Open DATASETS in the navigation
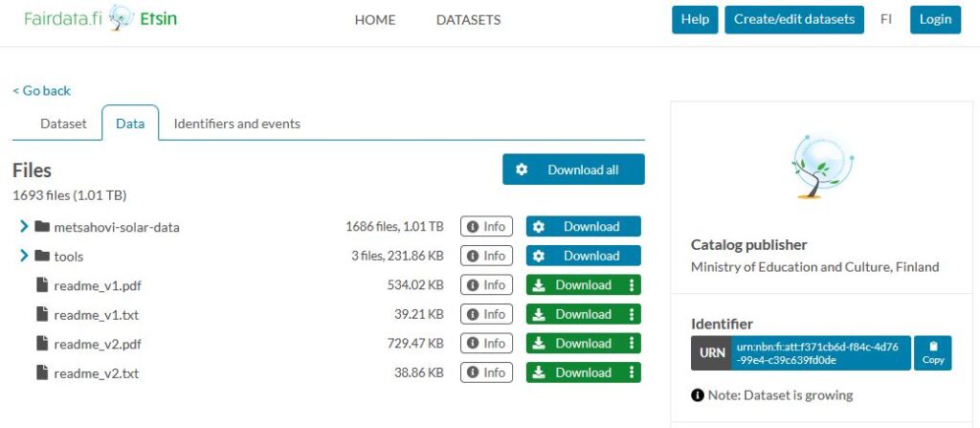The height and width of the screenshot is (428, 980). coord(468,20)
